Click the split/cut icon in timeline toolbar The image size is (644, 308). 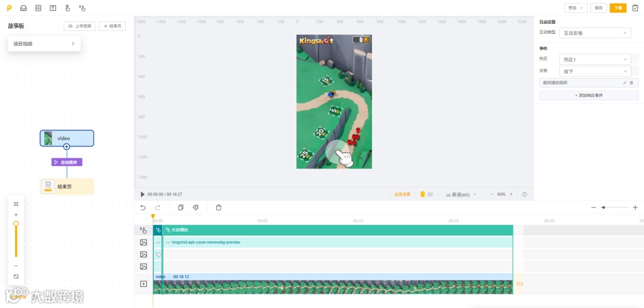pyautogui.click(x=196, y=207)
